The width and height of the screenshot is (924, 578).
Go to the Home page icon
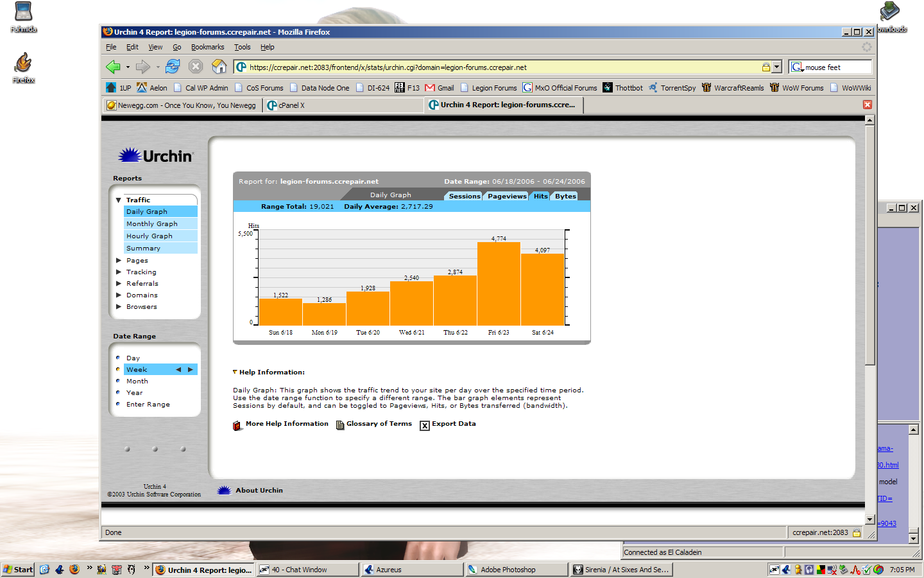click(219, 66)
